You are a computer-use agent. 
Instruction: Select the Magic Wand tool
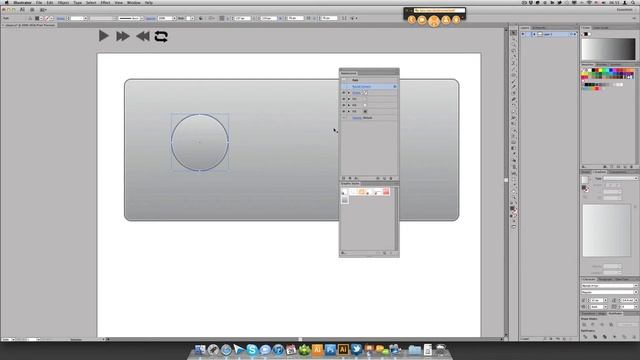pos(514,45)
